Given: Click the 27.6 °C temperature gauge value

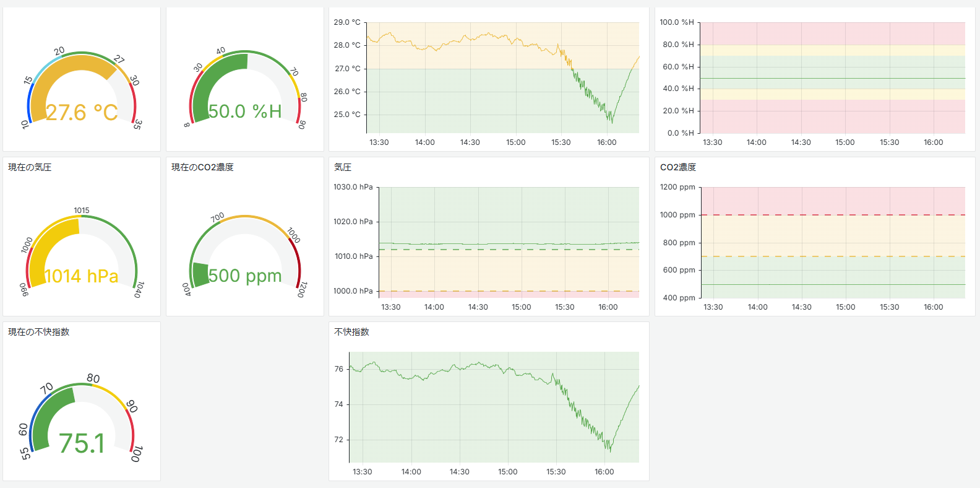Looking at the screenshot, I should (x=82, y=113).
